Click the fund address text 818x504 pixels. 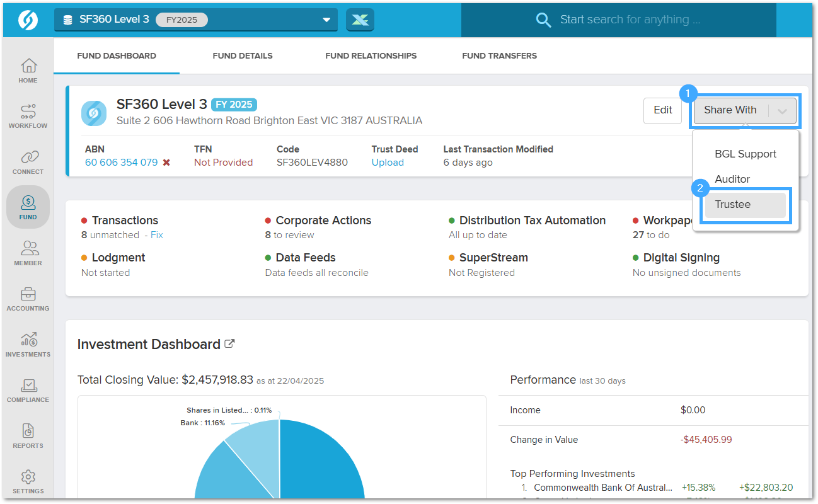[270, 120]
